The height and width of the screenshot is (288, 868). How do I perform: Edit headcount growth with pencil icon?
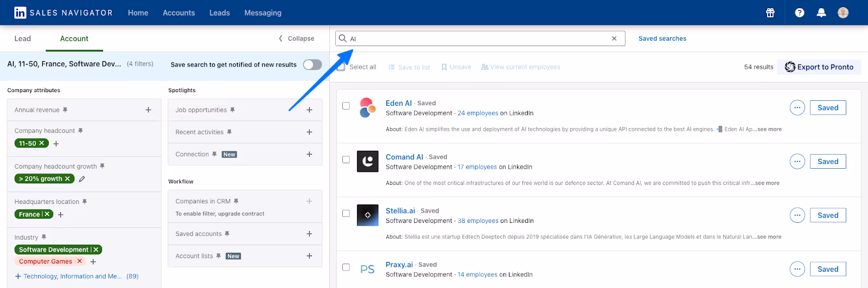pos(82,178)
